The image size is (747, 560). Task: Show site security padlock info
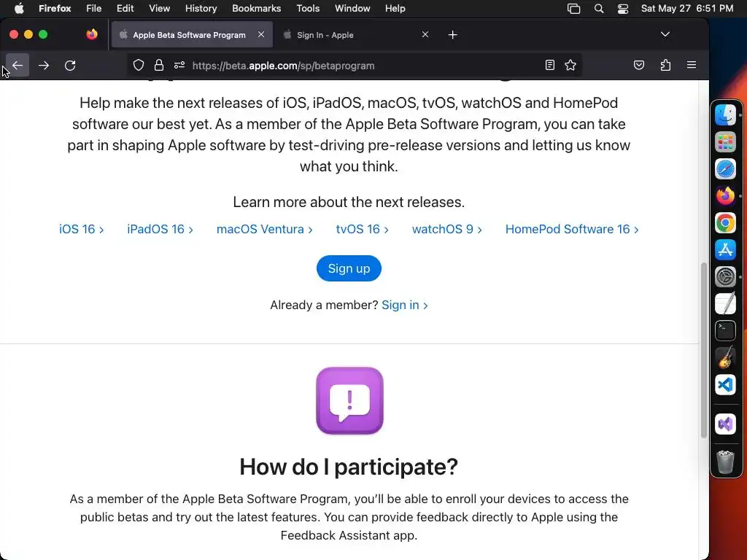click(x=159, y=65)
